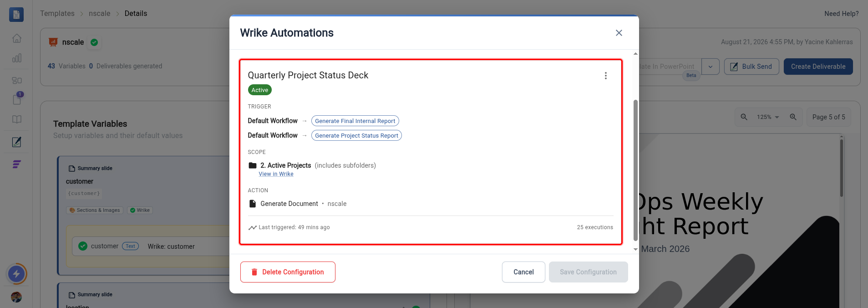Click the app logo icon in sidebar

tap(16, 15)
